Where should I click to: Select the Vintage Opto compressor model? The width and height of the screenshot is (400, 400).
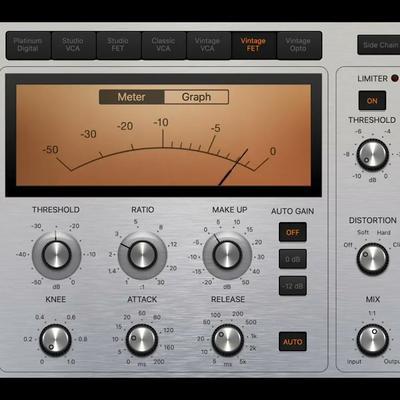pos(299,45)
